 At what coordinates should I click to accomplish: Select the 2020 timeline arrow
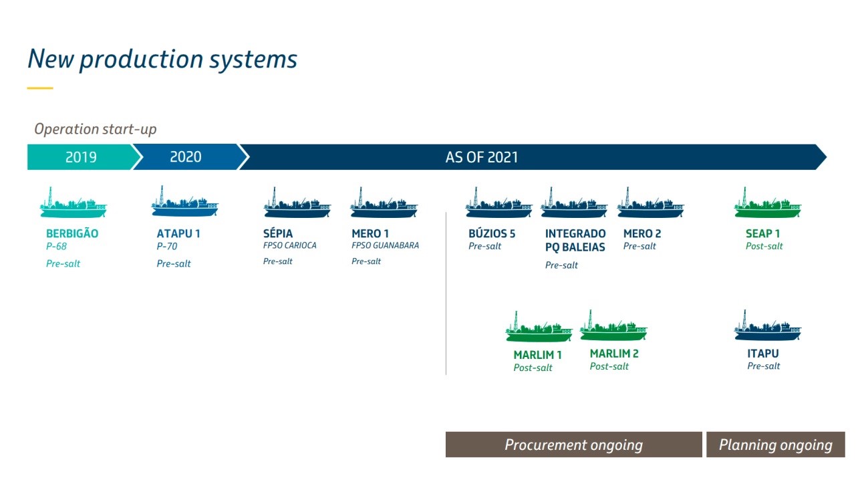tap(190, 157)
